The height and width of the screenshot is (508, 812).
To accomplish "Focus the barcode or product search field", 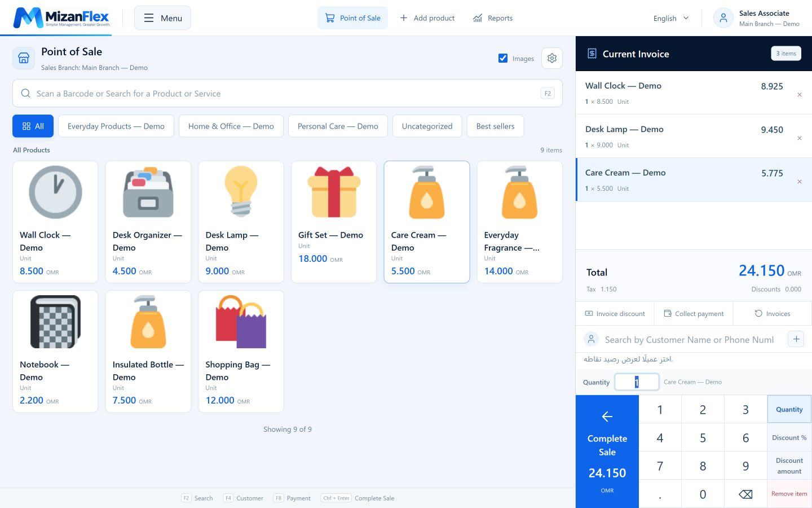I will (288, 93).
